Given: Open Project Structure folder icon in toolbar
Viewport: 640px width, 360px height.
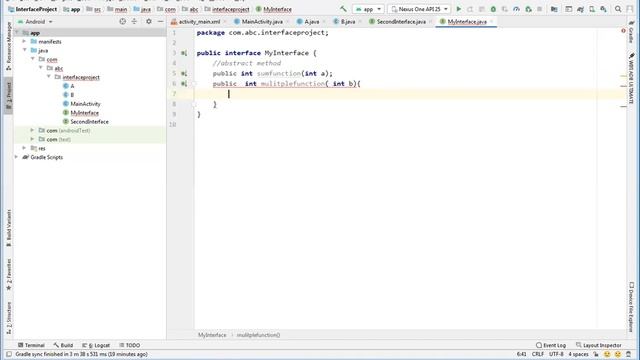Looking at the screenshot, I should [554, 9].
